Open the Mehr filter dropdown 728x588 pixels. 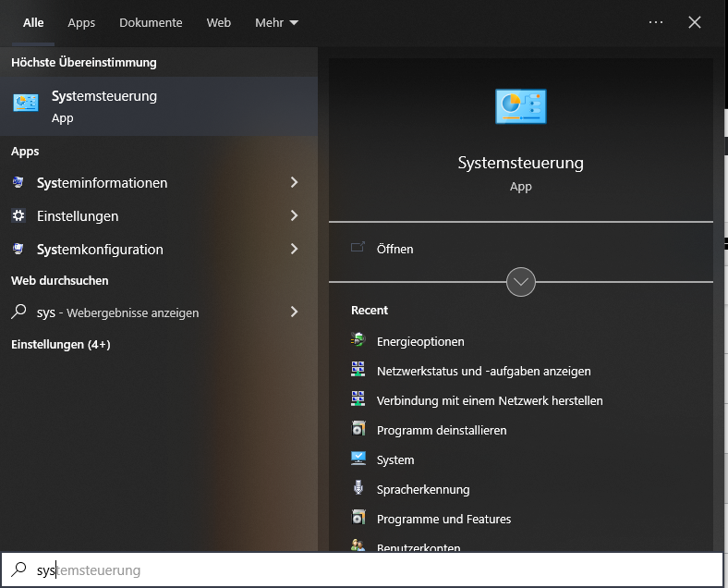point(277,23)
